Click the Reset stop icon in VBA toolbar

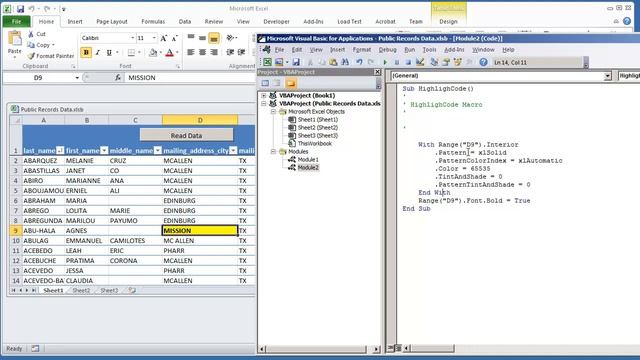click(x=408, y=62)
